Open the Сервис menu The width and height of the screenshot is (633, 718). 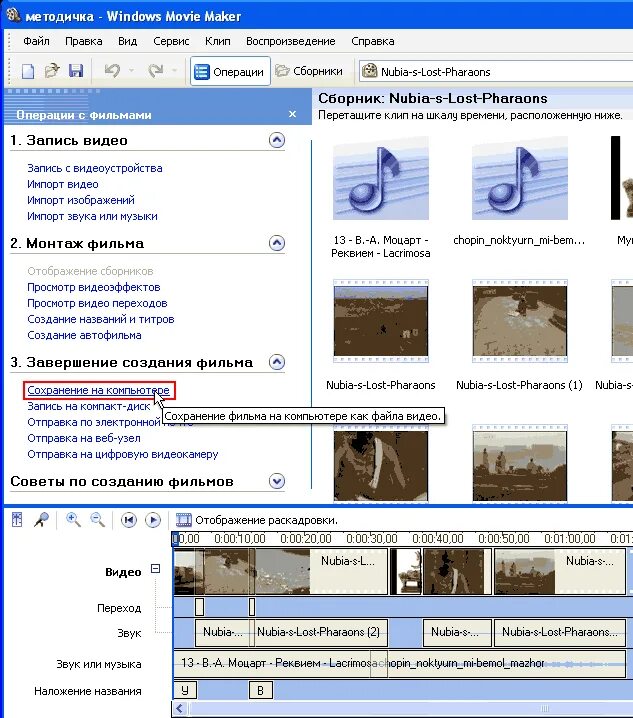pyautogui.click(x=171, y=41)
